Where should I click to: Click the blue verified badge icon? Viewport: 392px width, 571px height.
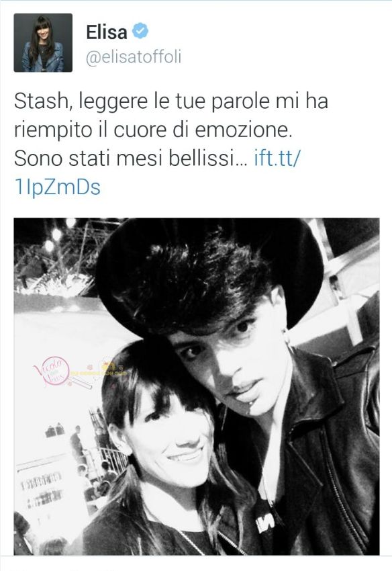tap(140, 32)
